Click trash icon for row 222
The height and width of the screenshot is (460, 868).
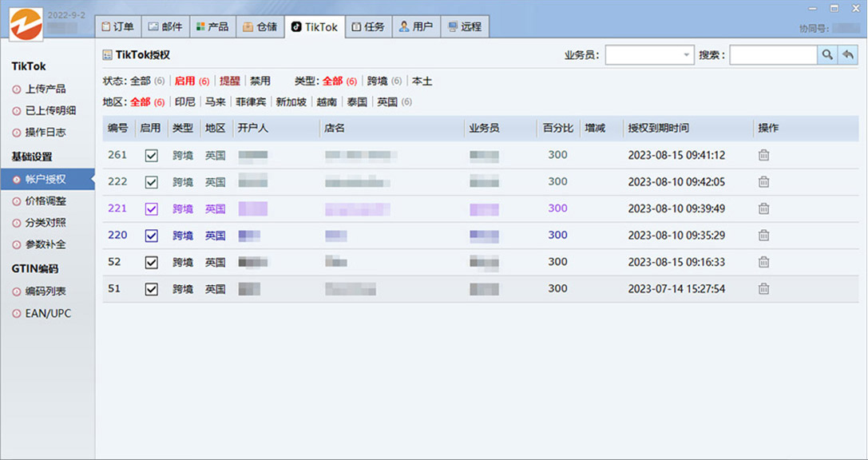coord(764,181)
